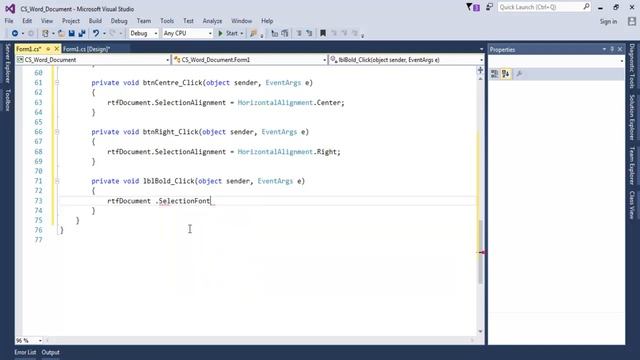The height and width of the screenshot is (360, 640).
Task: Collapse the btnRight_Click method outline
Action: point(57,132)
